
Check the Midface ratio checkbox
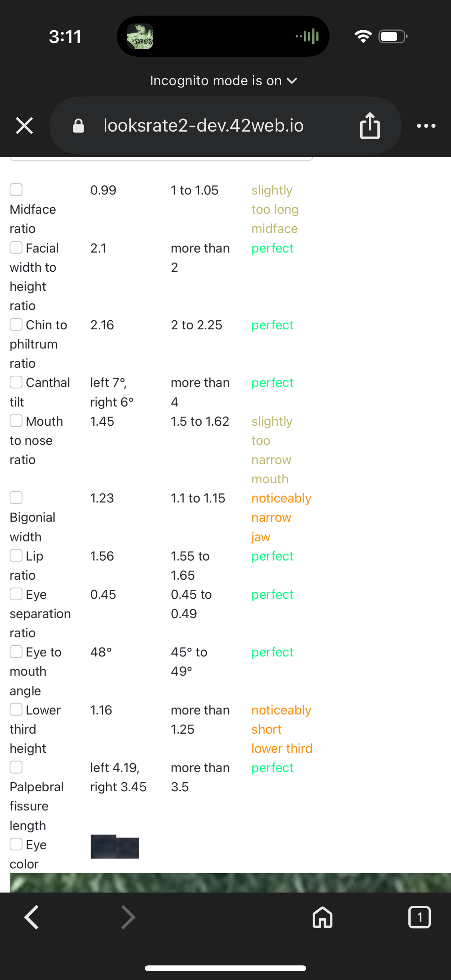(16, 189)
